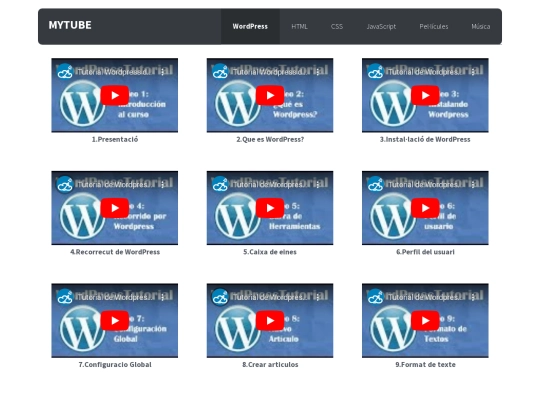Open channel avatar on 9.Format de texte video
This screenshot has height=405, width=540.
[x=375, y=297]
